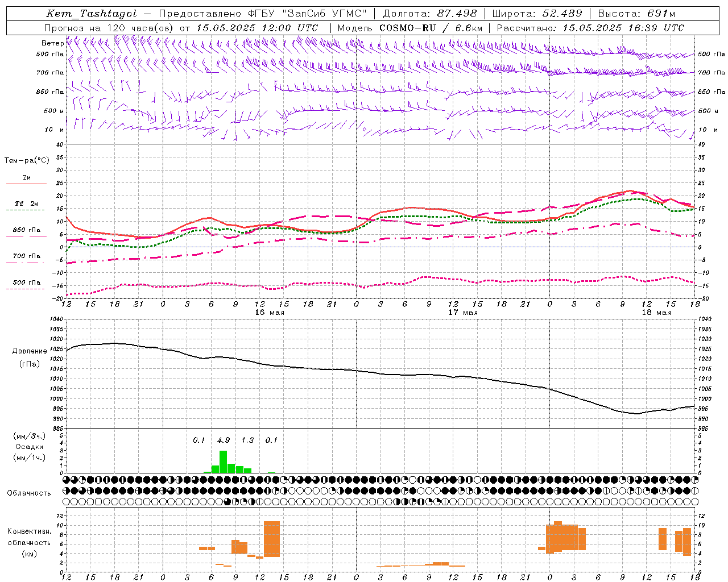The image size is (728, 582).
Task: Click the 16 мая date label
Action: pos(270,312)
